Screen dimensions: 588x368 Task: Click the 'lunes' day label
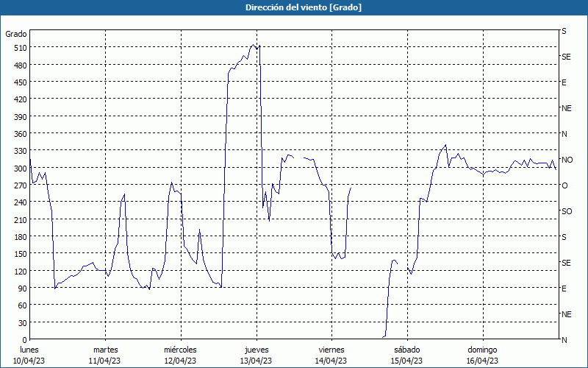29,350
